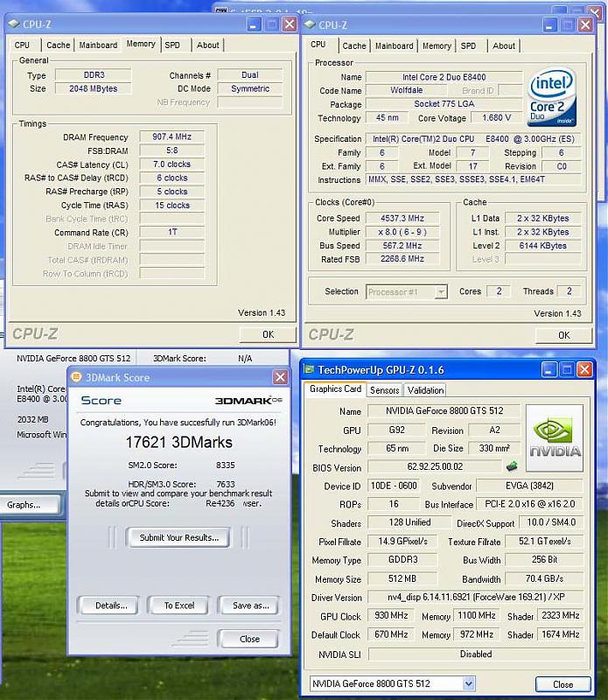Export score with To Excel button

click(x=178, y=605)
